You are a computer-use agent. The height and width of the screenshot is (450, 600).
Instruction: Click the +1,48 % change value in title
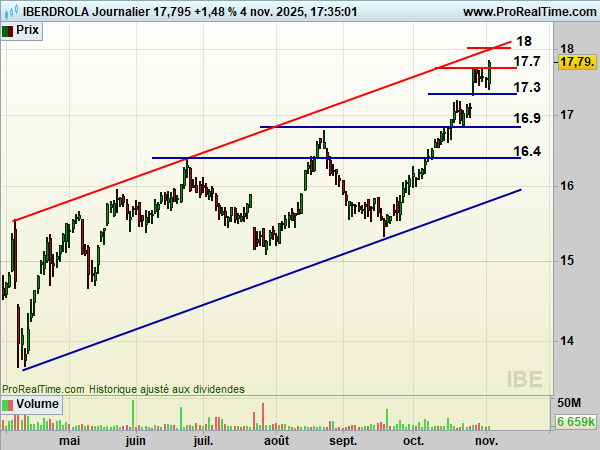(215, 11)
